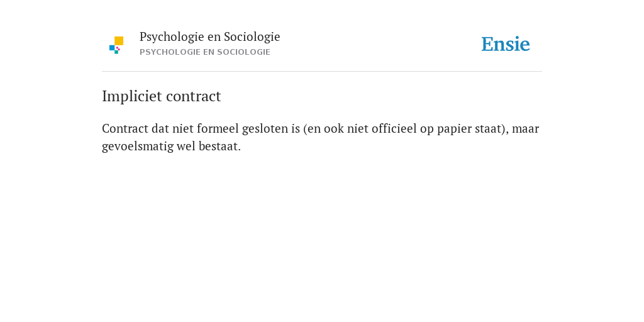Click the pink dots in the logo
644x322 pixels.
click(x=118, y=48)
